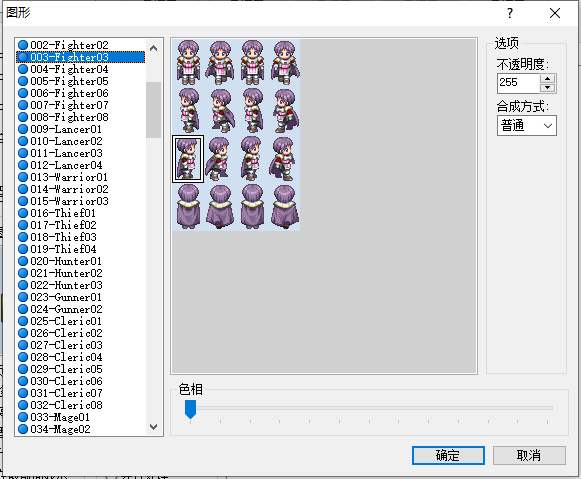The image size is (581, 479).
Task: Select the last back-facing sprite in bottom row
Action: coord(284,207)
